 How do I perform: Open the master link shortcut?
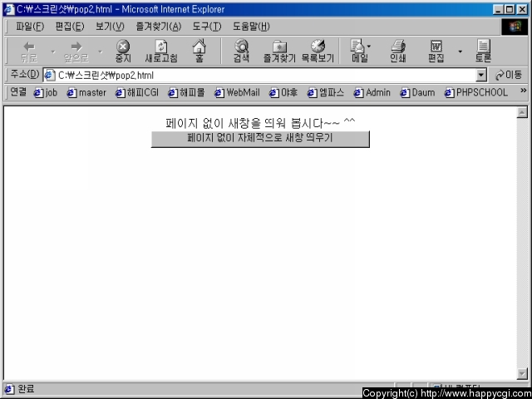pos(86,92)
